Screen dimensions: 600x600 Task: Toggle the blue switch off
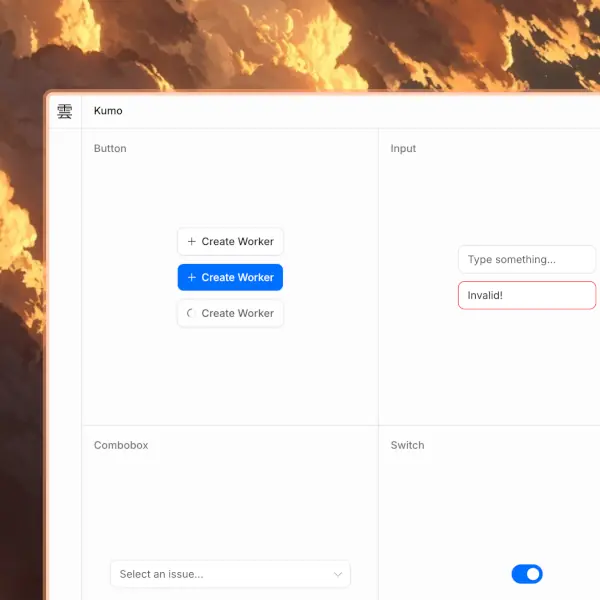(x=527, y=574)
